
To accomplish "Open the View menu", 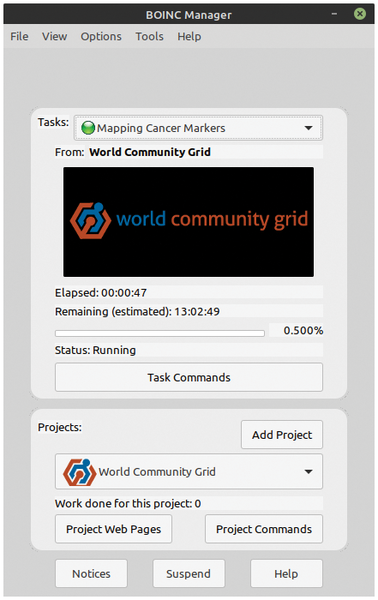I will pos(55,36).
